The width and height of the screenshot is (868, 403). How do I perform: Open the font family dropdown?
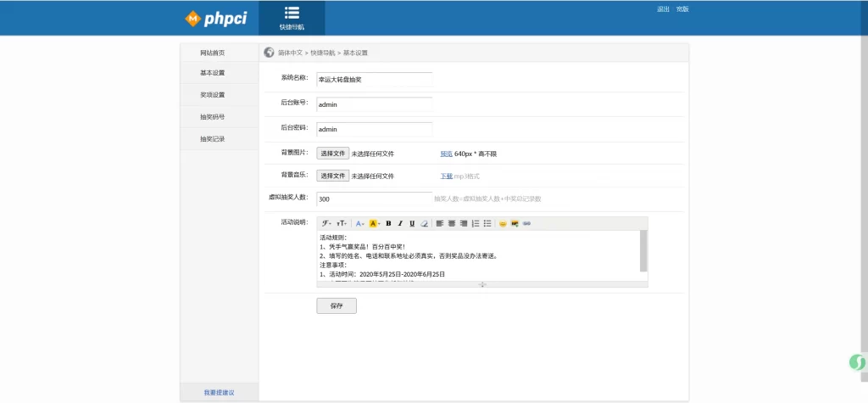pyautogui.click(x=326, y=223)
